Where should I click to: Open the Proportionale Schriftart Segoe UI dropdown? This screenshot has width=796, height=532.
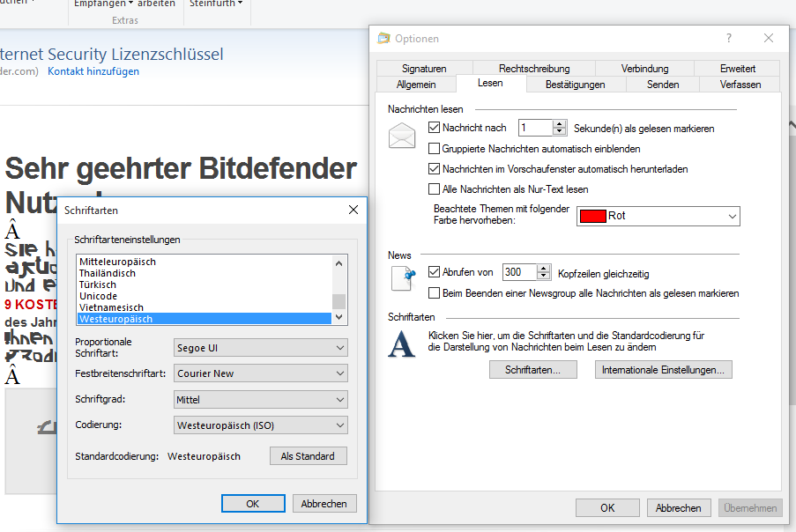tap(260, 348)
